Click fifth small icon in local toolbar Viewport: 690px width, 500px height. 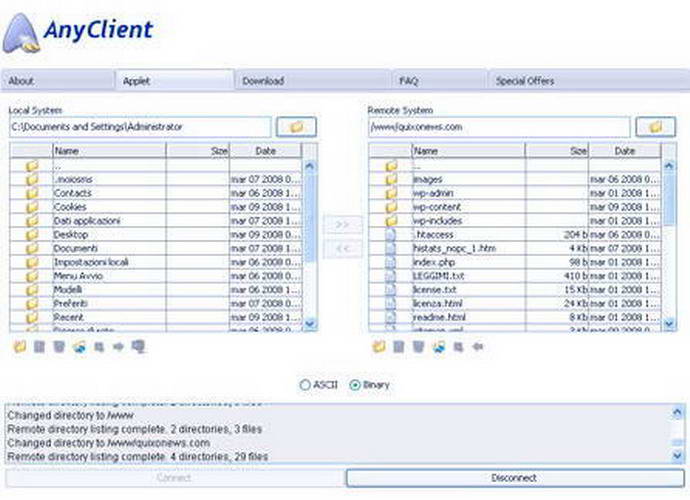coord(99,347)
